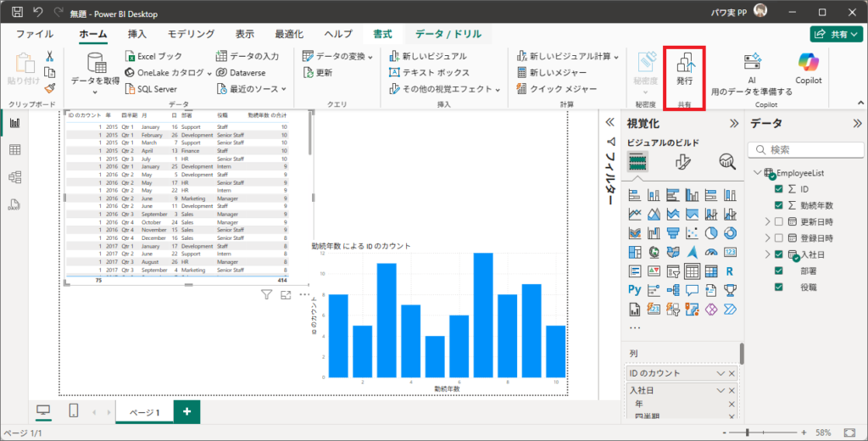This screenshot has width=868, height=441.
Task: Click the filter funnel icon under table
Action: click(x=266, y=295)
